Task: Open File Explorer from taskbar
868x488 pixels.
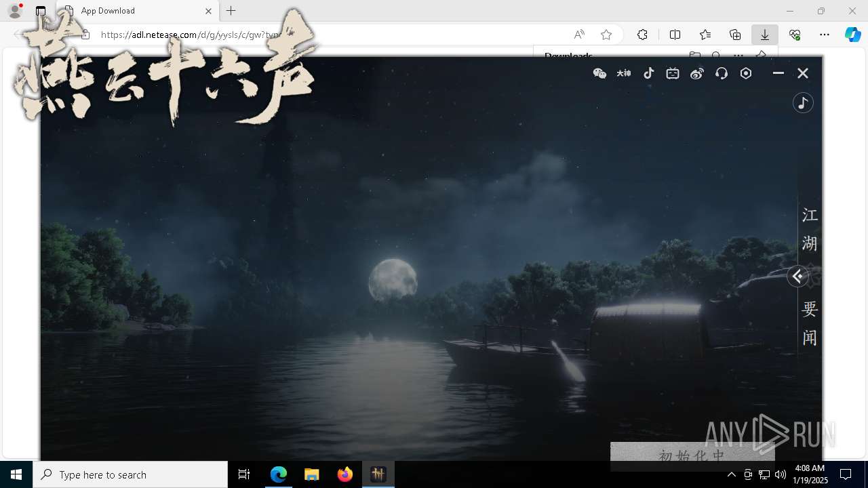Action: coord(311,474)
